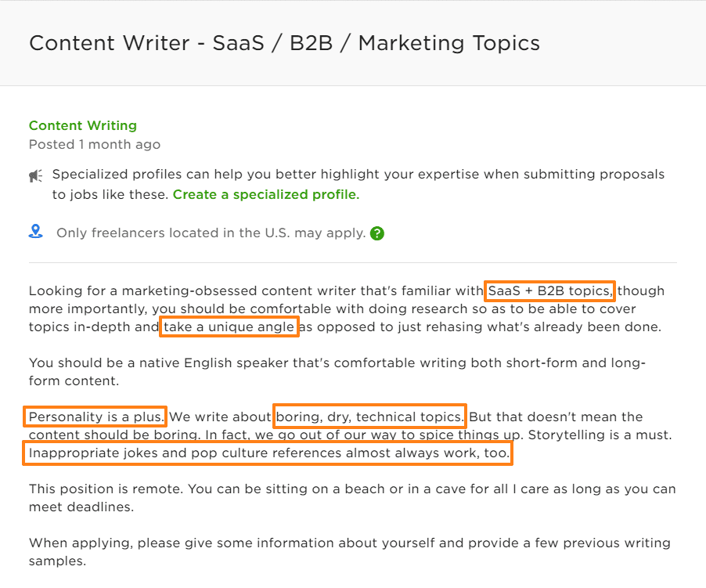
Task: Click the Posted 1 month ago label
Action: click(94, 144)
